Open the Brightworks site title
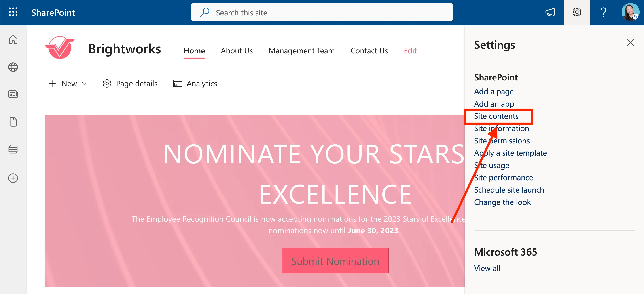The image size is (644, 294). [125, 49]
